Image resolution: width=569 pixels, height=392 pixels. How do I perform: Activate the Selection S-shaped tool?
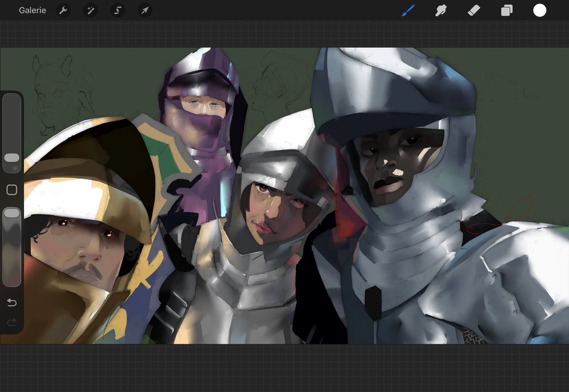coord(118,10)
